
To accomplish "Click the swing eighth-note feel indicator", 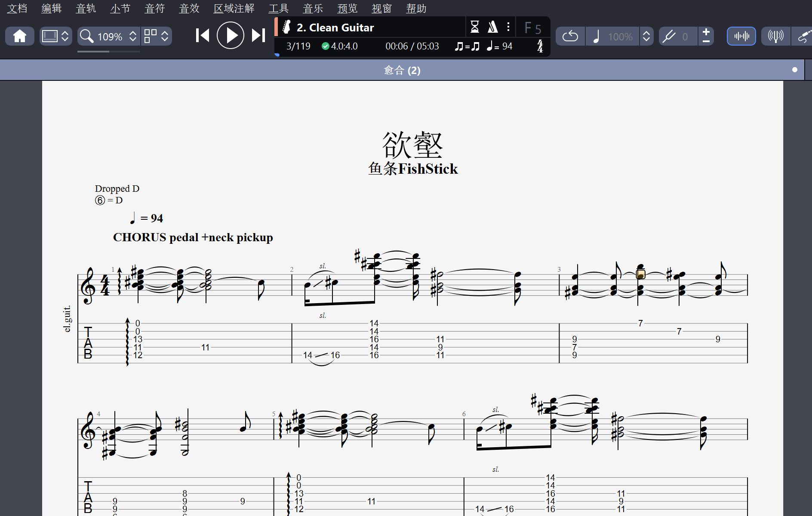I will pyautogui.click(x=467, y=46).
